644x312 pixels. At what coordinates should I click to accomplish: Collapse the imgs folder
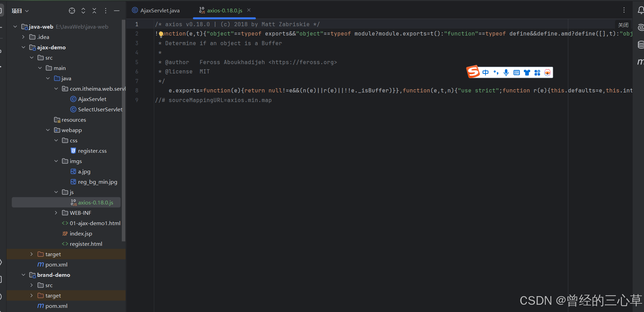pyautogui.click(x=56, y=161)
